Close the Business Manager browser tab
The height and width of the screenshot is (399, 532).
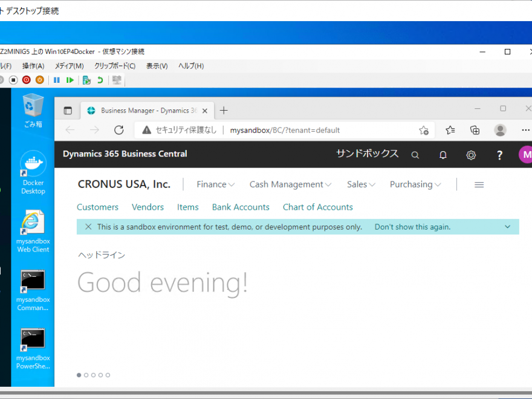click(205, 111)
